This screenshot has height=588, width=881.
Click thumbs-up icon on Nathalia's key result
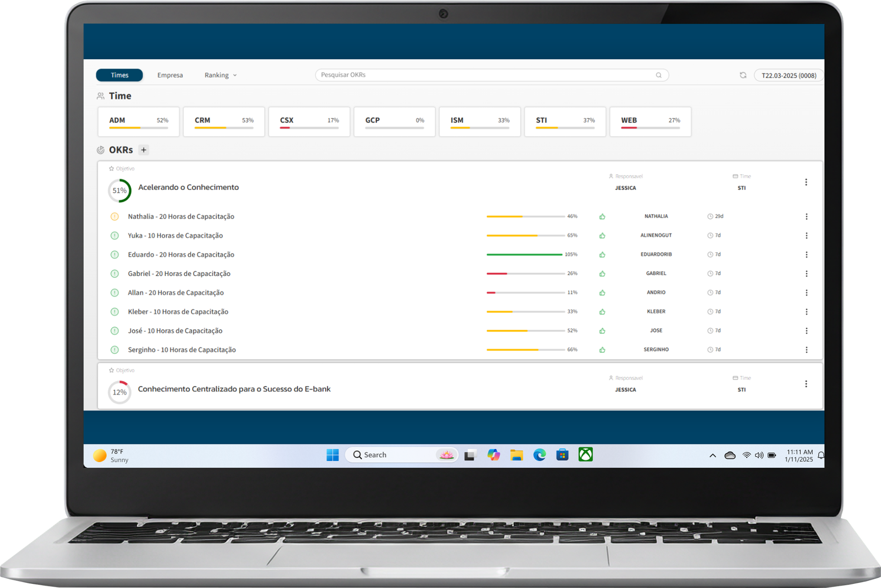click(x=602, y=216)
